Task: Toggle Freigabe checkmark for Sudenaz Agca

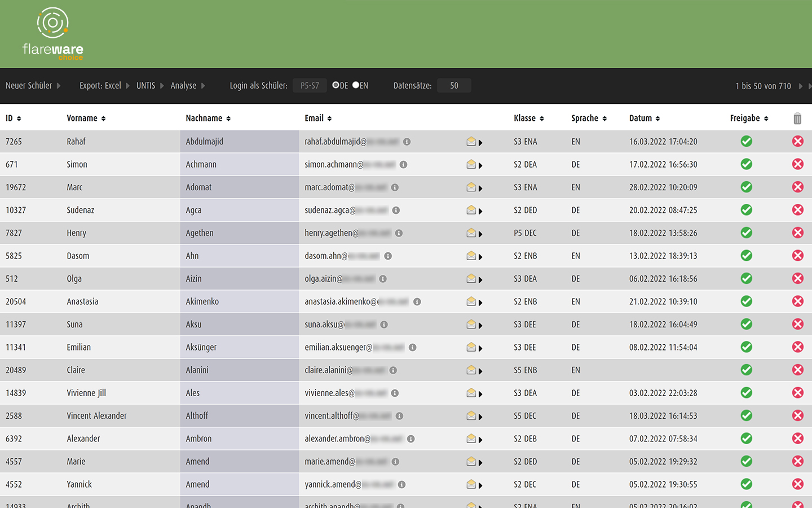Action: pos(747,210)
